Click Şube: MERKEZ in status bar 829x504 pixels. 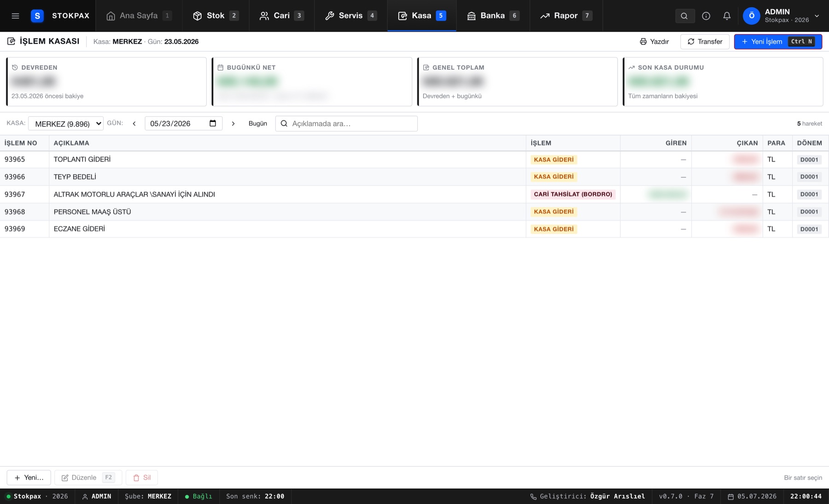point(148,496)
